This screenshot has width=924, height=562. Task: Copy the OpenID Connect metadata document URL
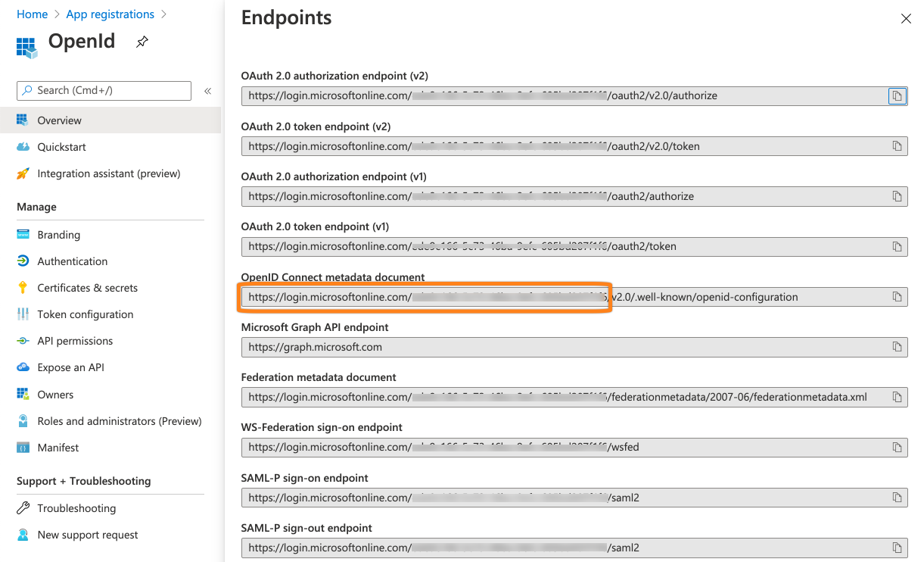click(x=898, y=296)
